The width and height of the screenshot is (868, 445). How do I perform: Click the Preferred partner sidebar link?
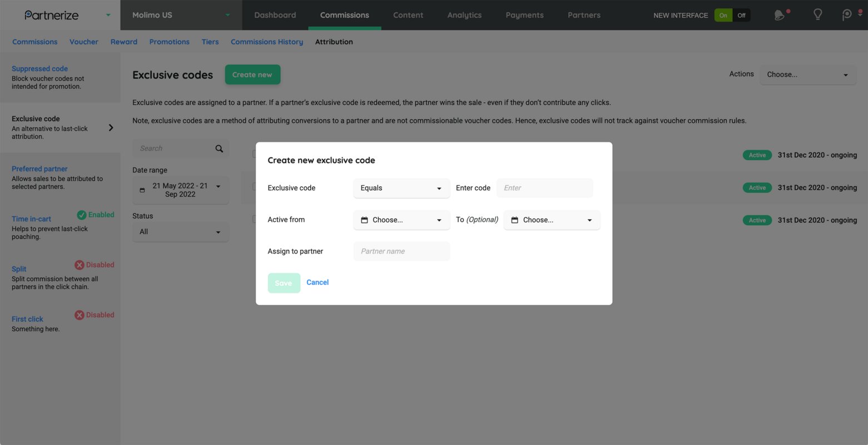(39, 169)
